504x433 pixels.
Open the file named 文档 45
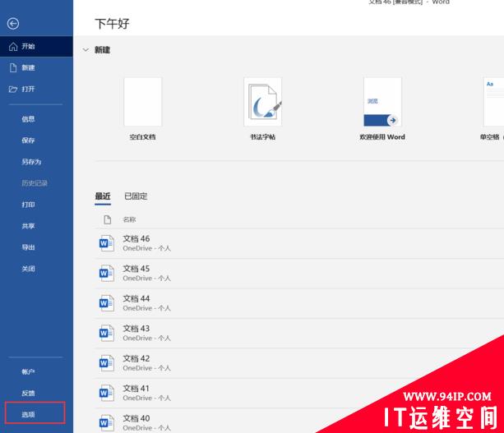[x=136, y=269]
